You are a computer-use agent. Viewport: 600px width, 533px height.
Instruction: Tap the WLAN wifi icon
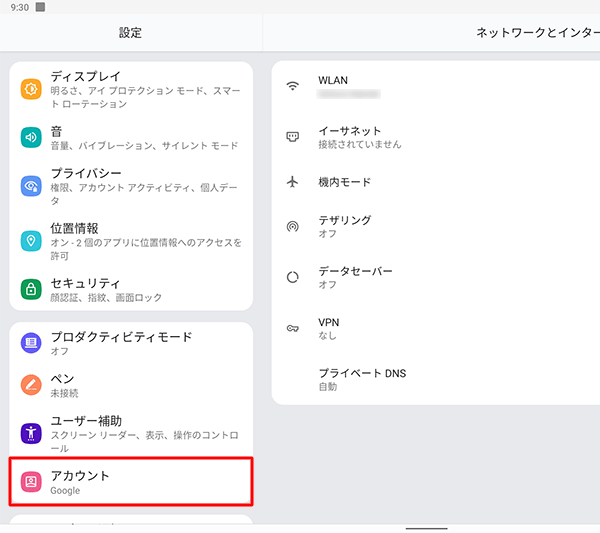[293, 86]
